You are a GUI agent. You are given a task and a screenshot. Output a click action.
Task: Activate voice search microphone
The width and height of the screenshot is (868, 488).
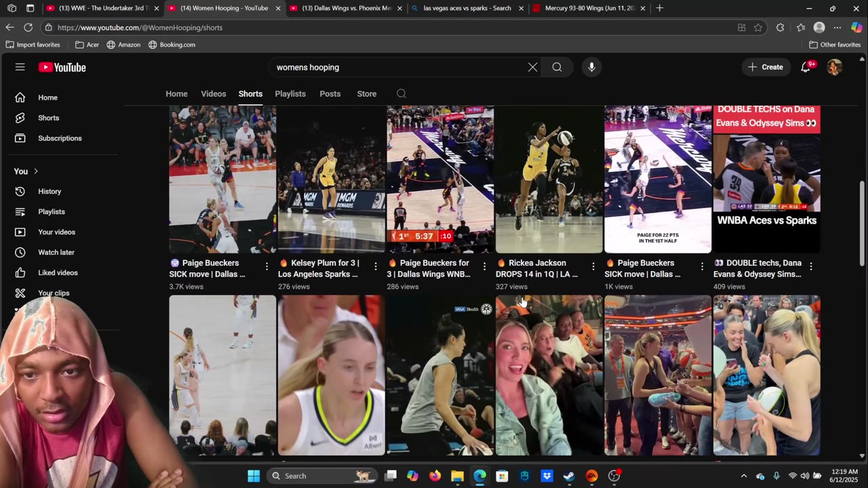591,67
